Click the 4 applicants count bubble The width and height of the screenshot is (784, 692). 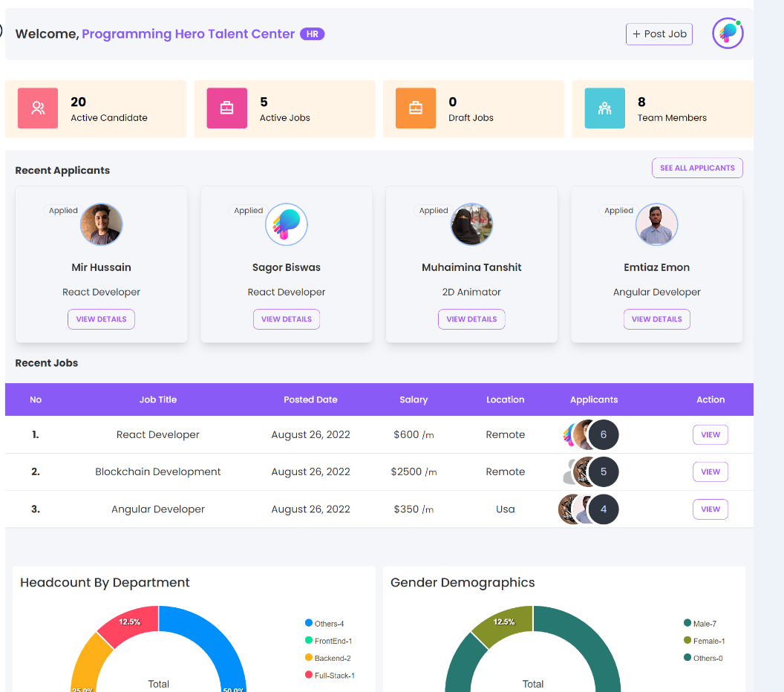pyautogui.click(x=603, y=509)
